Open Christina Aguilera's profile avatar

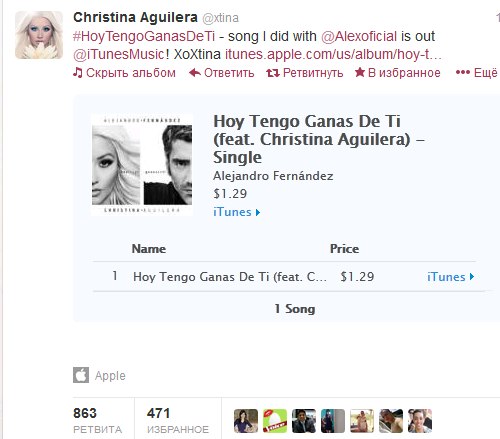pyautogui.click(x=39, y=35)
